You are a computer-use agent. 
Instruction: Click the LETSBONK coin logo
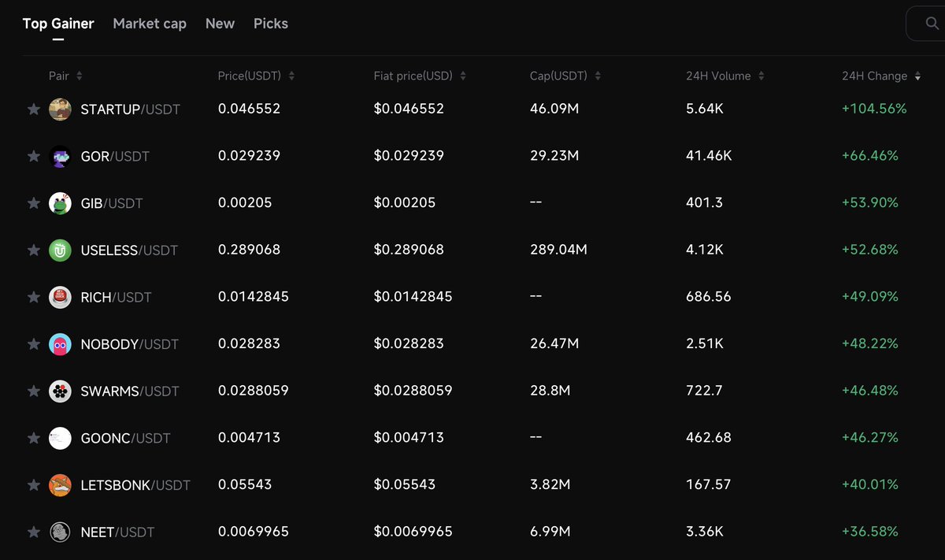[60, 485]
